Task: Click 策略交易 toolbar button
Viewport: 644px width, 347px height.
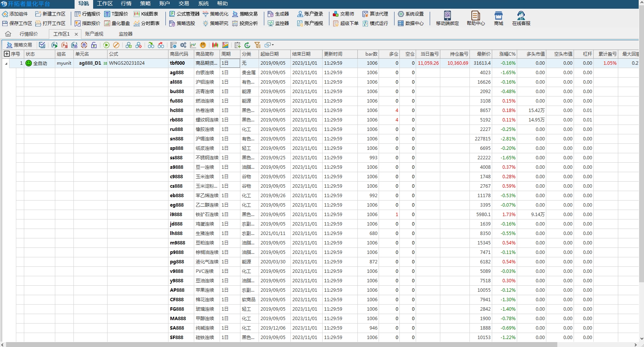Action: (x=20, y=45)
